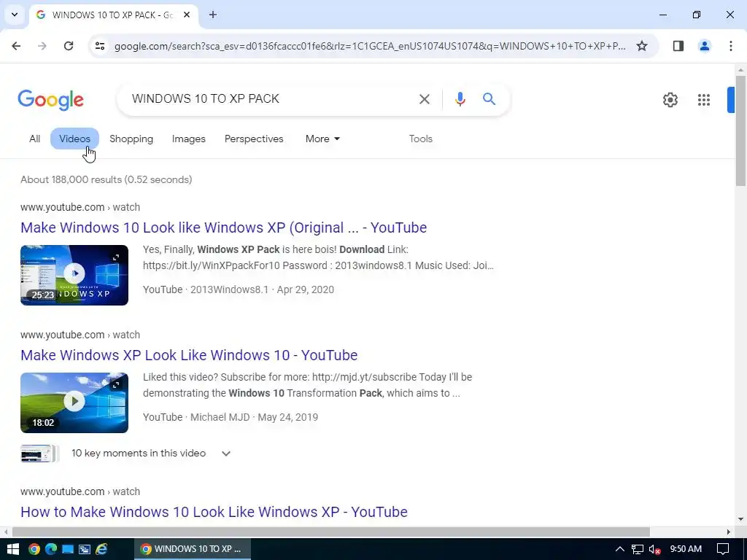Select the Videos filter tab

[x=75, y=139]
